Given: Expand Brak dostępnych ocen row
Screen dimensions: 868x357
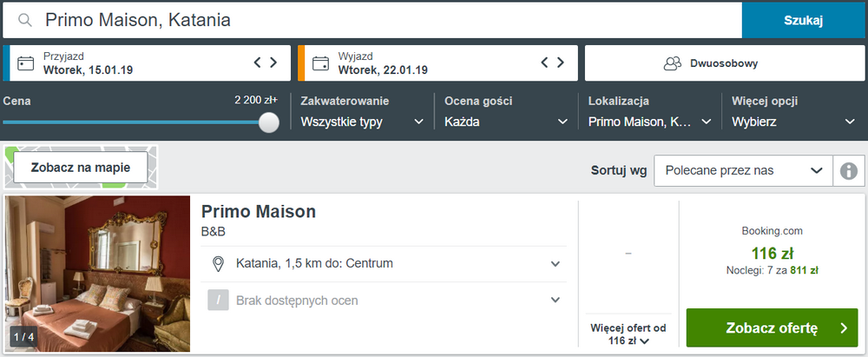Looking at the screenshot, I should [385, 301].
